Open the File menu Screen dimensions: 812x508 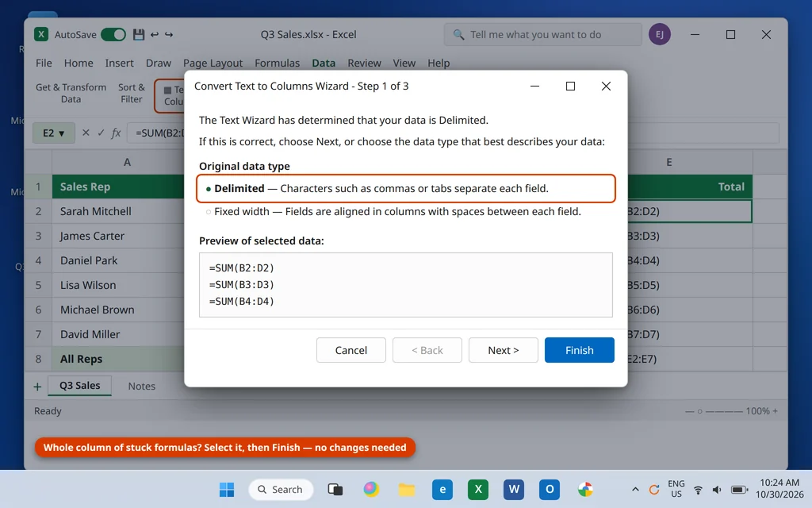tap(44, 63)
